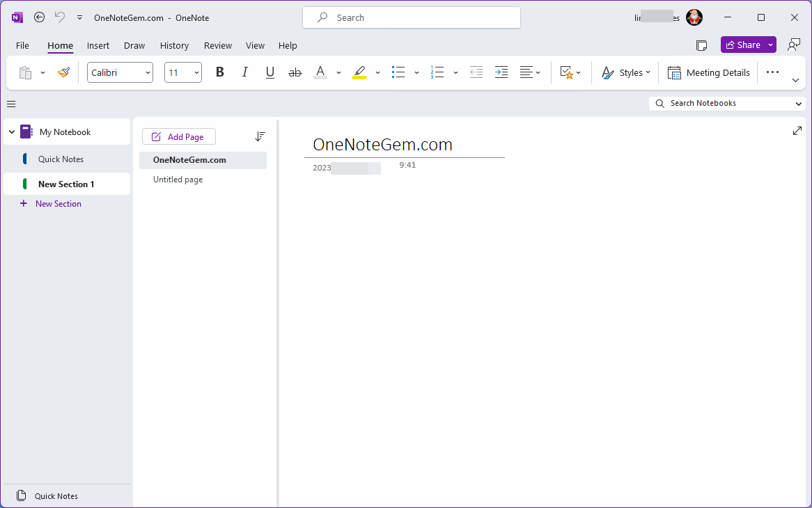Add a New Section
The image size is (812, 508).
[x=51, y=204]
